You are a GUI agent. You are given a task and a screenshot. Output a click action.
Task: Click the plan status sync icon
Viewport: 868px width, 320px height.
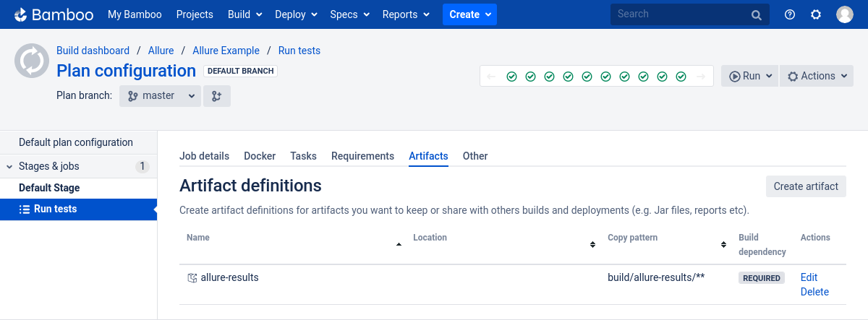32,61
